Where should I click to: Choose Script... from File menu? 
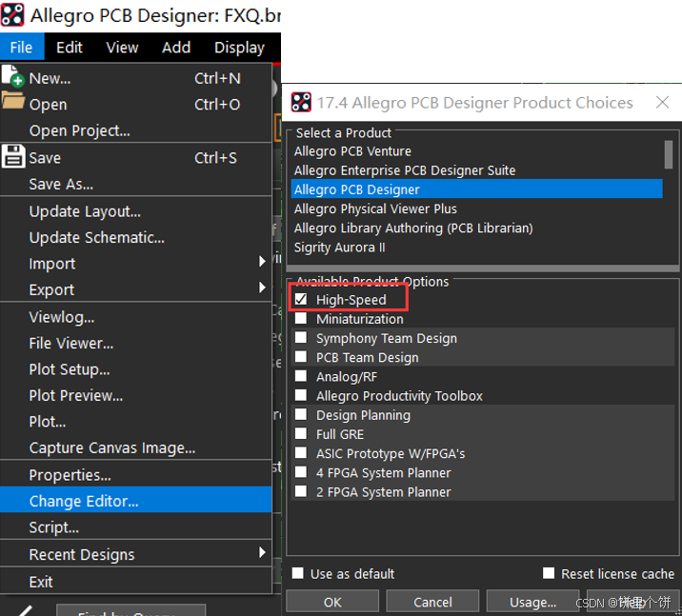pos(135,527)
